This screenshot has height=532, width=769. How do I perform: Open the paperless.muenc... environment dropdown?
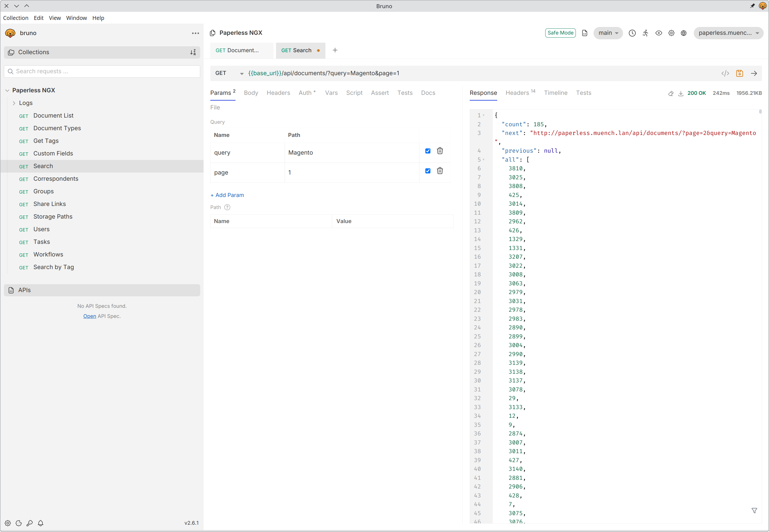click(x=728, y=33)
